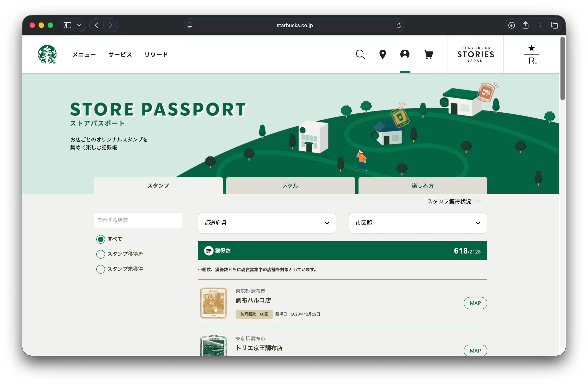Open the search magnifier icon

(x=360, y=54)
